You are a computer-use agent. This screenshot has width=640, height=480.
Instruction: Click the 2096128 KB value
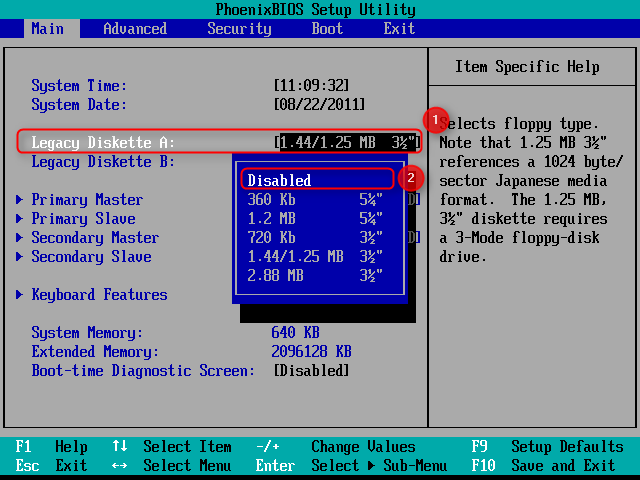311,352
